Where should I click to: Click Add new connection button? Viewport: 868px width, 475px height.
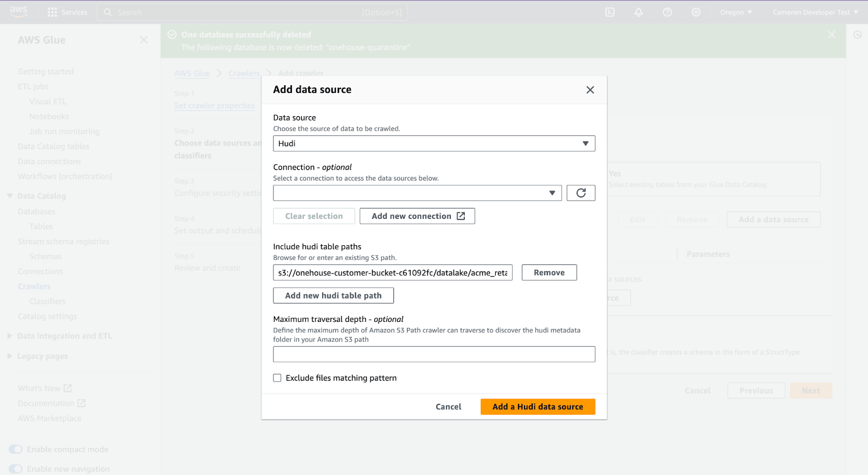[x=417, y=216]
